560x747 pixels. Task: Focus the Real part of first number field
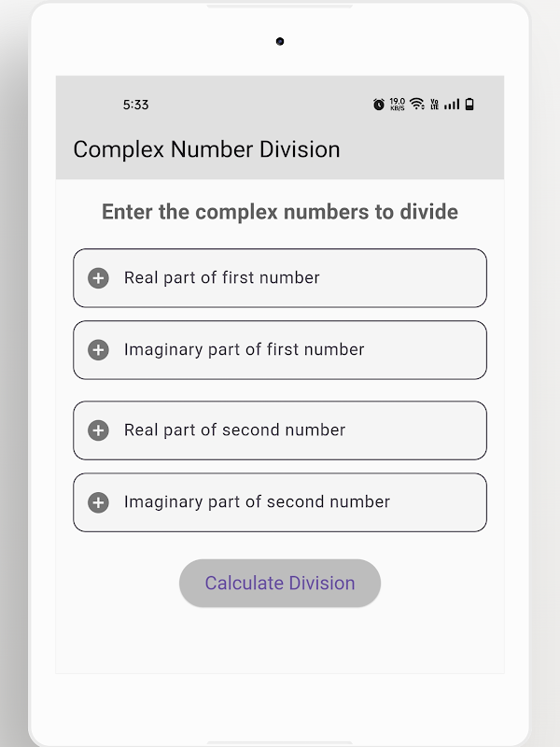(299, 278)
